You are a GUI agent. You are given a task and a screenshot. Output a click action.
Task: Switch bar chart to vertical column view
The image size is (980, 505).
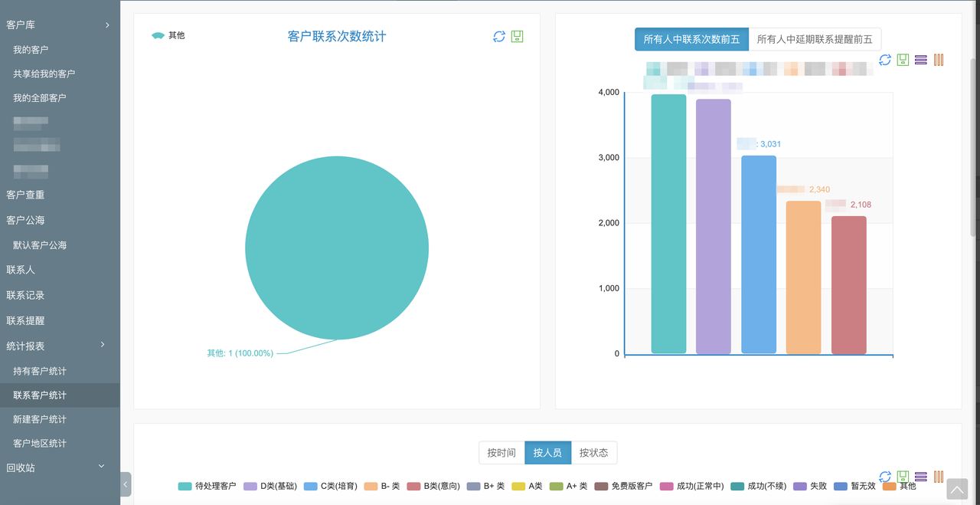pyautogui.click(x=938, y=60)
